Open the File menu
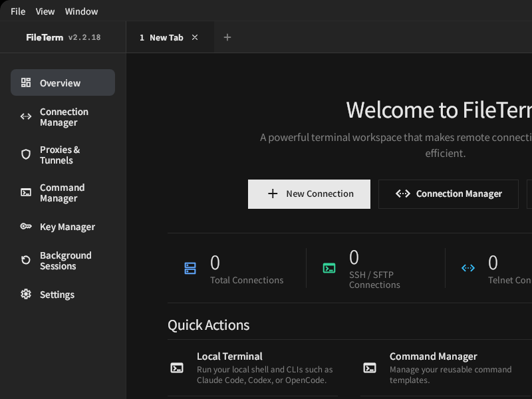This screenshot has width=532, height=399. (x=18, y=11)
